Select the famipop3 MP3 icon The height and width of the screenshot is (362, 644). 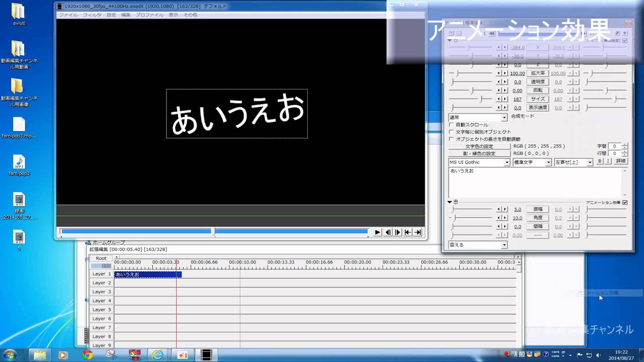(x=19, y=165)
